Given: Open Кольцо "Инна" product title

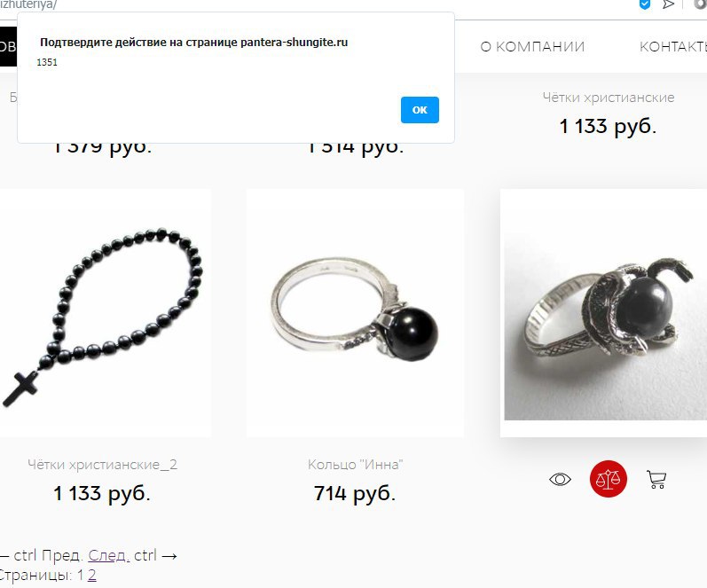Looking at the screenshot, I should point(356,464).
